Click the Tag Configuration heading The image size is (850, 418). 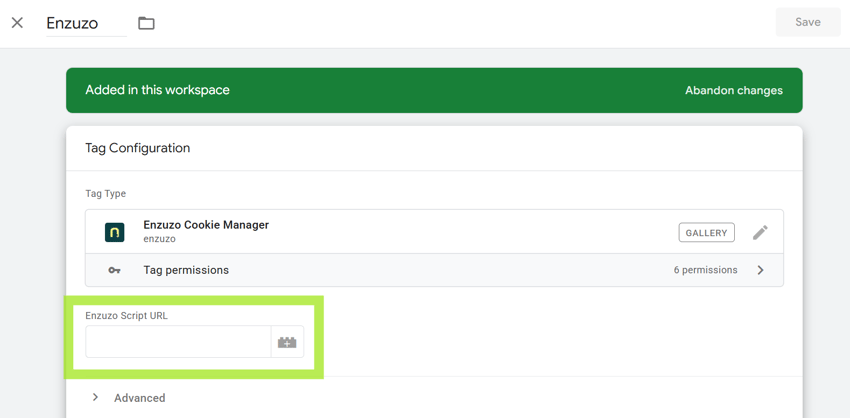[138, 148]
